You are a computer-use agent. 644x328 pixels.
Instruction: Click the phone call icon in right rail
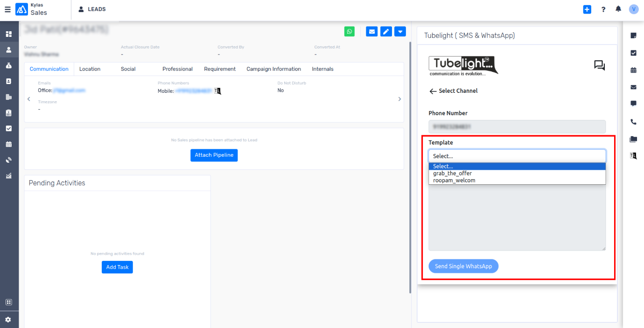pos(633,122)
